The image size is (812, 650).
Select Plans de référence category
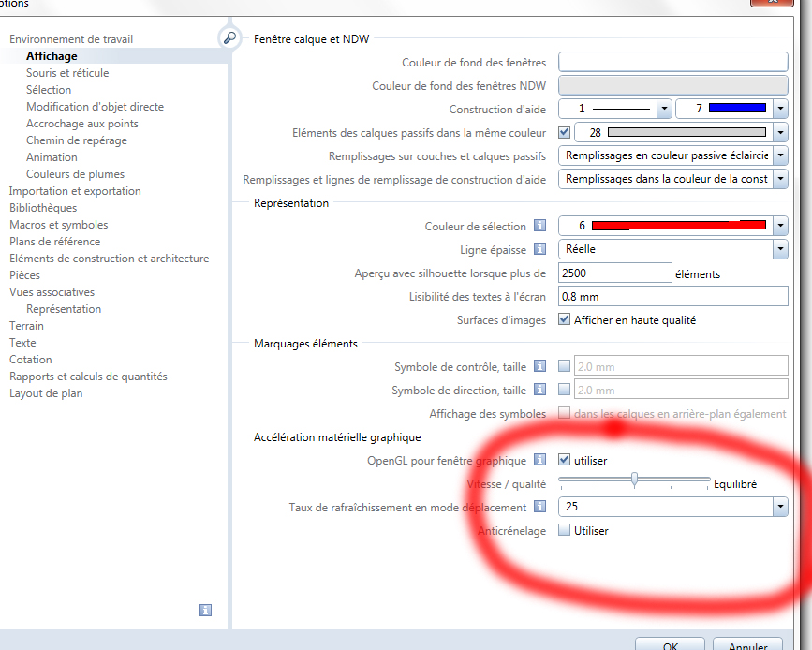[55, 242]
